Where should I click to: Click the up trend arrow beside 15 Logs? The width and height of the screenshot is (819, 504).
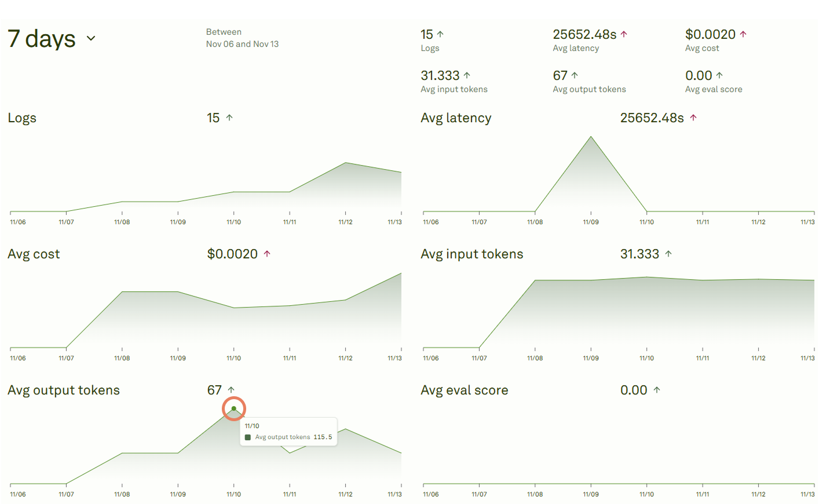441,34
